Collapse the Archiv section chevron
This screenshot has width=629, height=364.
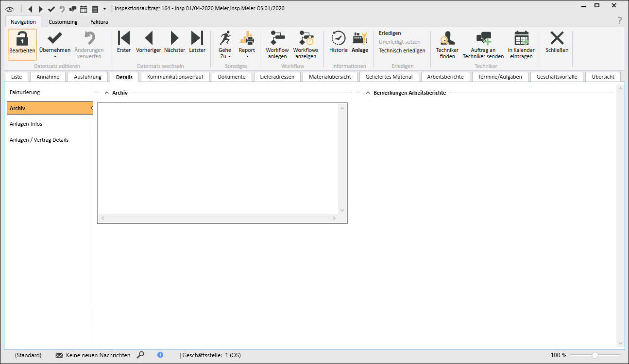click(106, 93)
